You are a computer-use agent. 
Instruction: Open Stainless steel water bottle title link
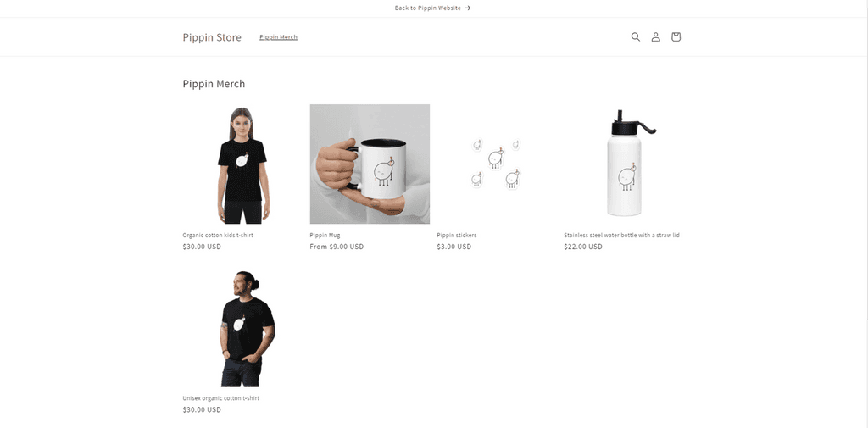tap(621, 236)
